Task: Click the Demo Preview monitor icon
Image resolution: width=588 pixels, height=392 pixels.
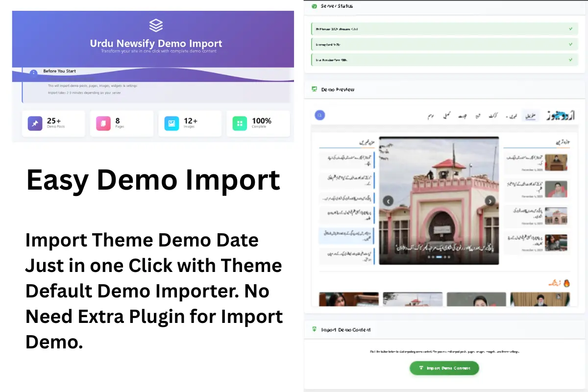Action: (314, 89)
